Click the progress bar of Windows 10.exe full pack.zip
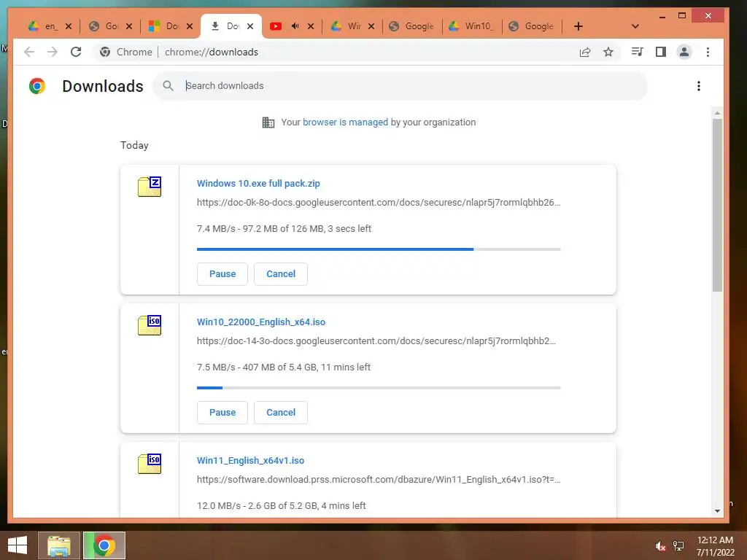 tap(379, 249)
